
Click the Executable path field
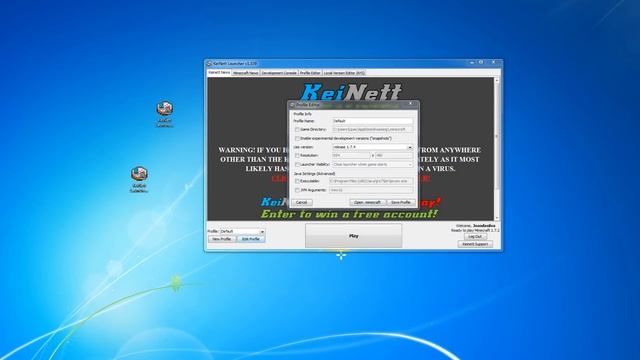coord(371,181)
